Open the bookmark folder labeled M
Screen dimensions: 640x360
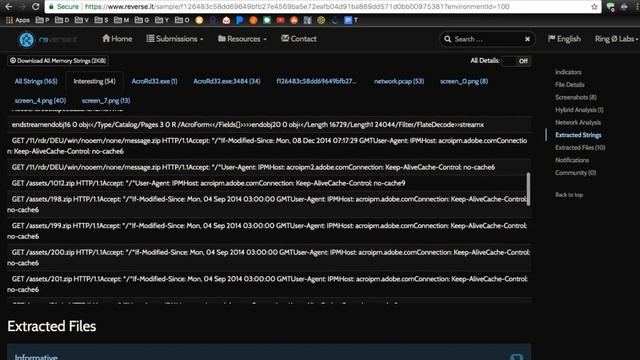tap(122, 20)
